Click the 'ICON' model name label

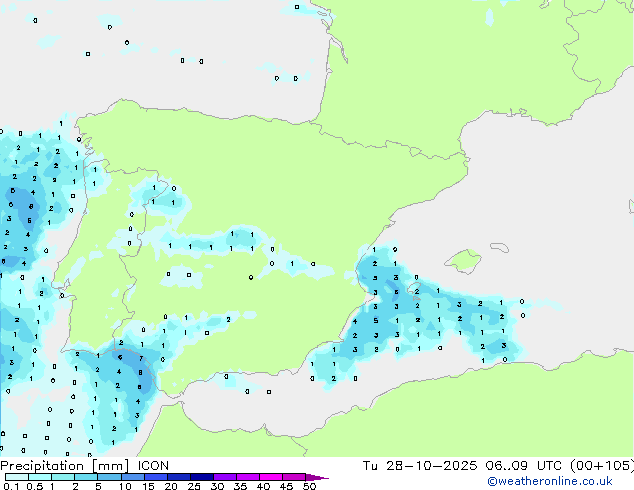(x=153, y=466)
